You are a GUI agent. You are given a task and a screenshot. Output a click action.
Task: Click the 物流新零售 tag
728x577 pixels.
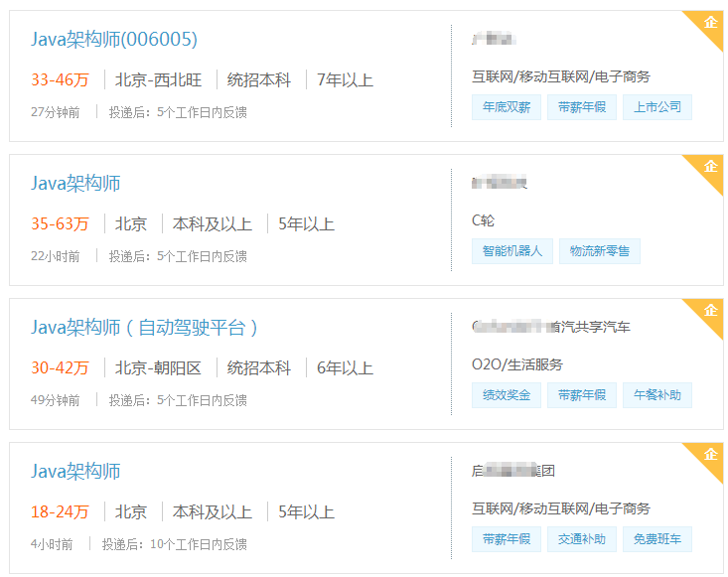pos(600,251)
